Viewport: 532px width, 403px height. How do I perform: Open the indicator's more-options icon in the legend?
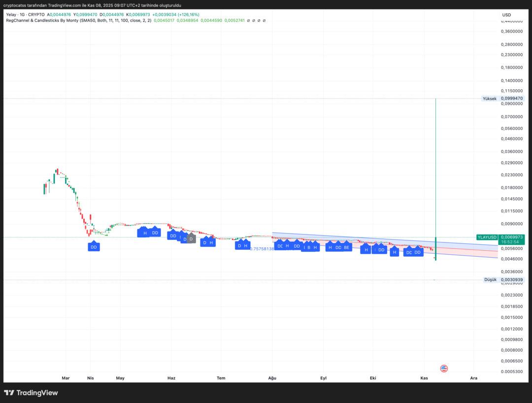(264, 21)
